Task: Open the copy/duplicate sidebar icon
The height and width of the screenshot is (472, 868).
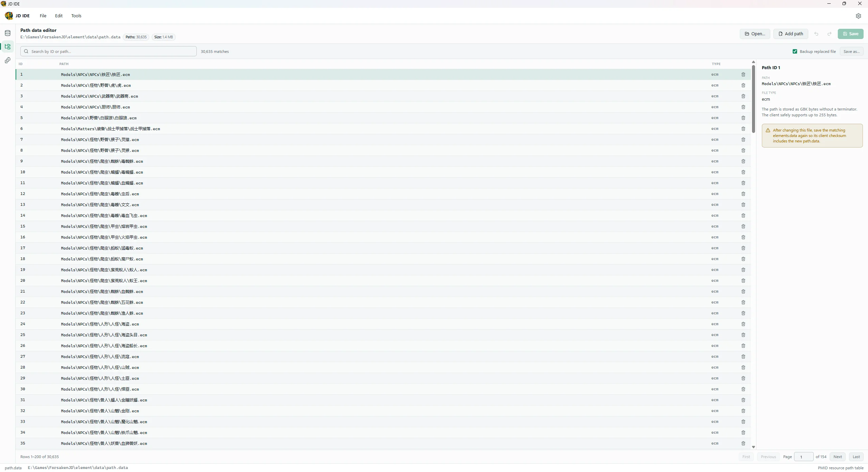Action: tap(7, 60)
